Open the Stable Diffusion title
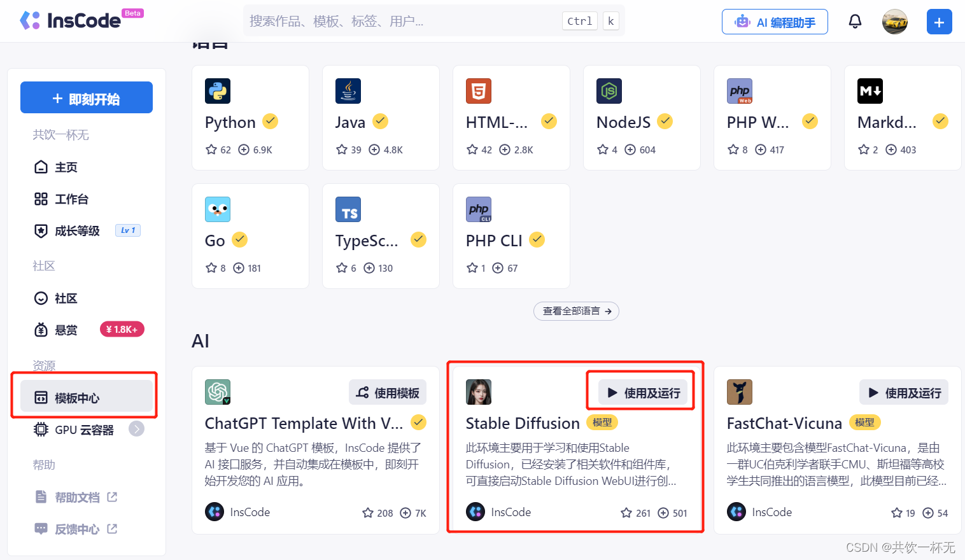Image resolution: width=965 pixels, height=560 pixels. click(523, 424)
